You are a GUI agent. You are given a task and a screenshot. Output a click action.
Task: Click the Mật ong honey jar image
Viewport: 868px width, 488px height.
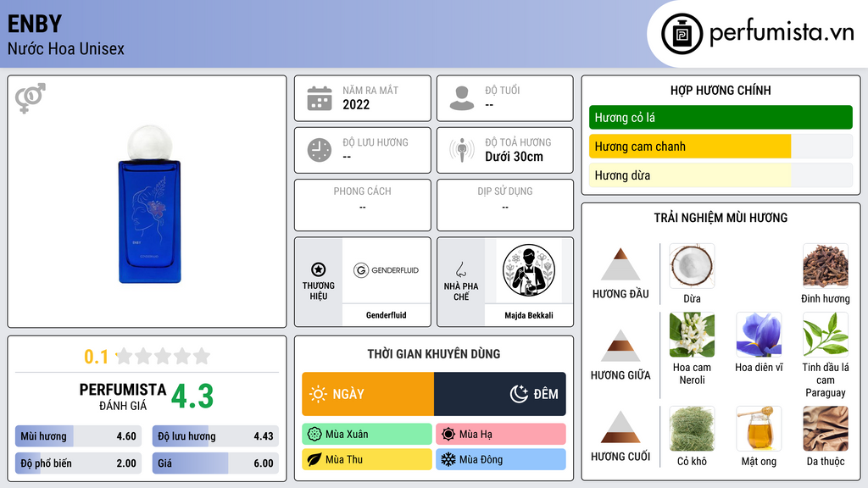tap(759, 429)
